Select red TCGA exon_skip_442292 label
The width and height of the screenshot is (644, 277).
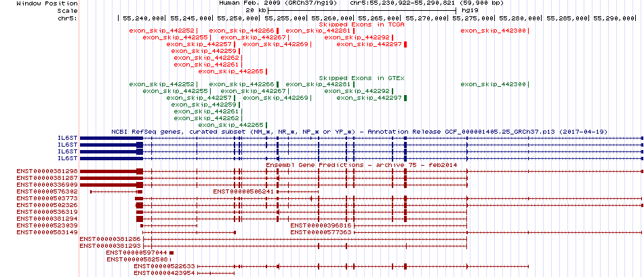click(x=357, y=37)
